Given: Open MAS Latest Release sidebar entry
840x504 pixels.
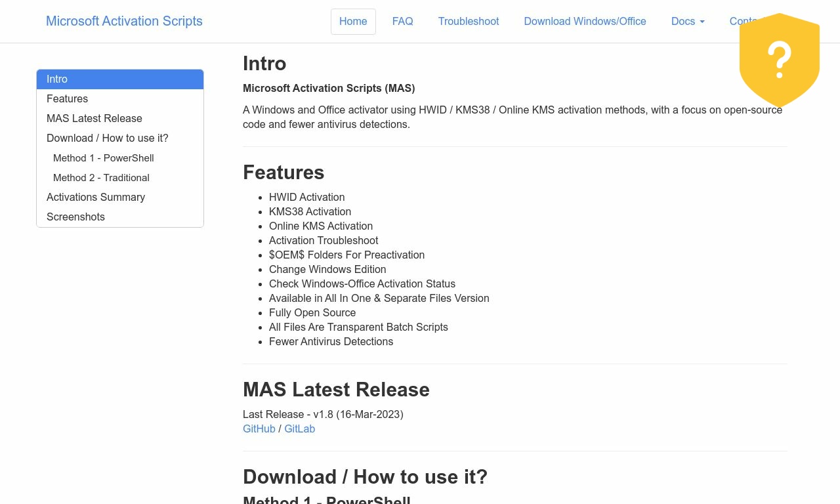Looking at the screenshot, I should tap(94, 118).
